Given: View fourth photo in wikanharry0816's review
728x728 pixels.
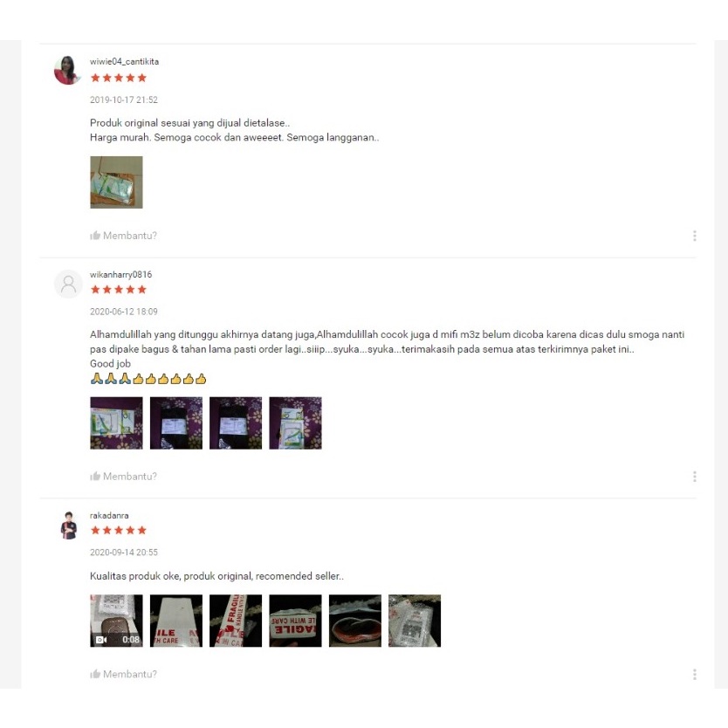Looking at the screenshot, I should click(x=295, y=423).
